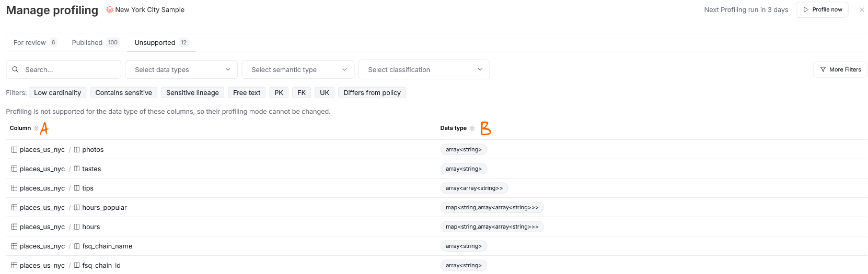Click the hours column name
The image size is (868, 274).
91,227
